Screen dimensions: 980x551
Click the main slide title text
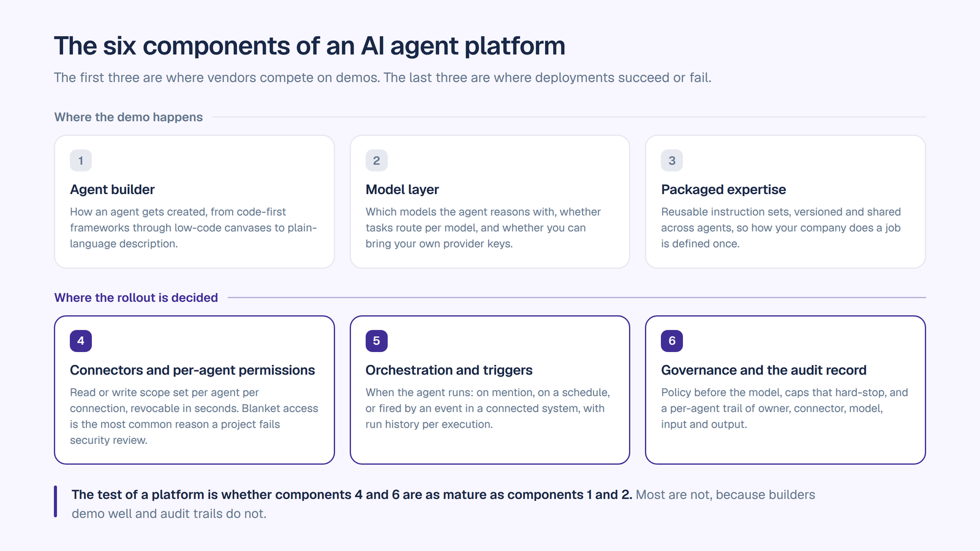309,46
